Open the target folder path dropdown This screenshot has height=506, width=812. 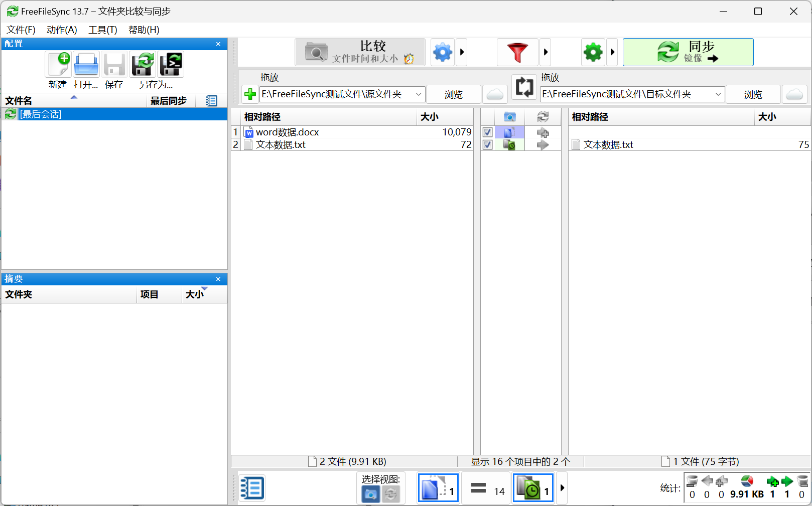719,94
